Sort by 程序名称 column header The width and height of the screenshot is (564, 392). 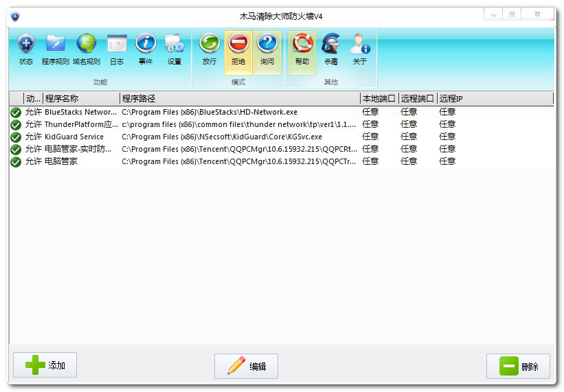tap(81, 98)
